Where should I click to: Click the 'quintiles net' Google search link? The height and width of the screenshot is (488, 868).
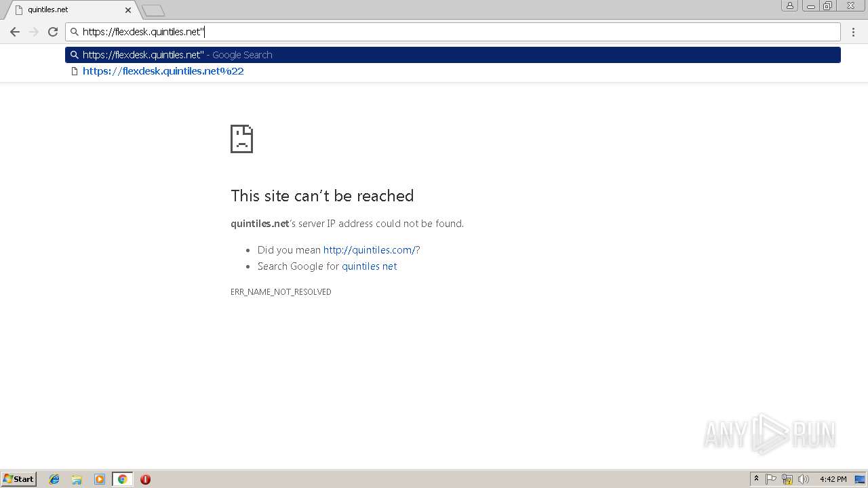tap(369, 266)
